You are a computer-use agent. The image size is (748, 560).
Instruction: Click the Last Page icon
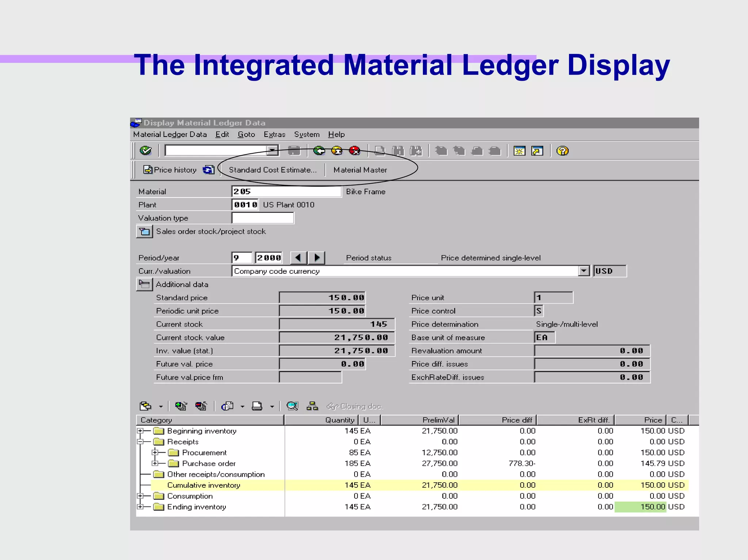tap(495, 150)
